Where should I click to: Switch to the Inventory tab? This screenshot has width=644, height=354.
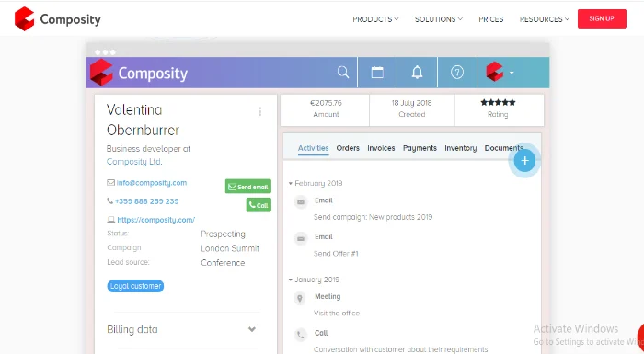pyautogui.click(x=460, y=148)
